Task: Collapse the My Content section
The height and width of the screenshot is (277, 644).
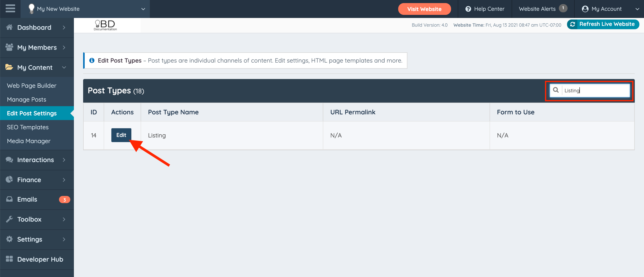Action: [64, 67]
